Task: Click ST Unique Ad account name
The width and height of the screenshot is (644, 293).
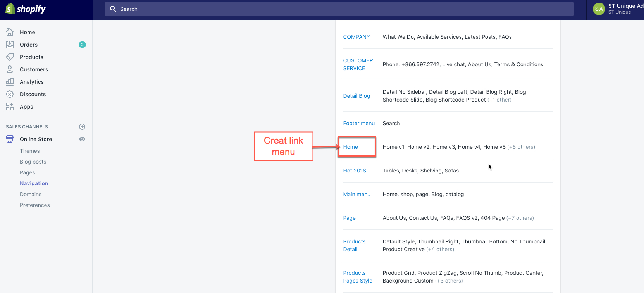Action: coord(626,6)
